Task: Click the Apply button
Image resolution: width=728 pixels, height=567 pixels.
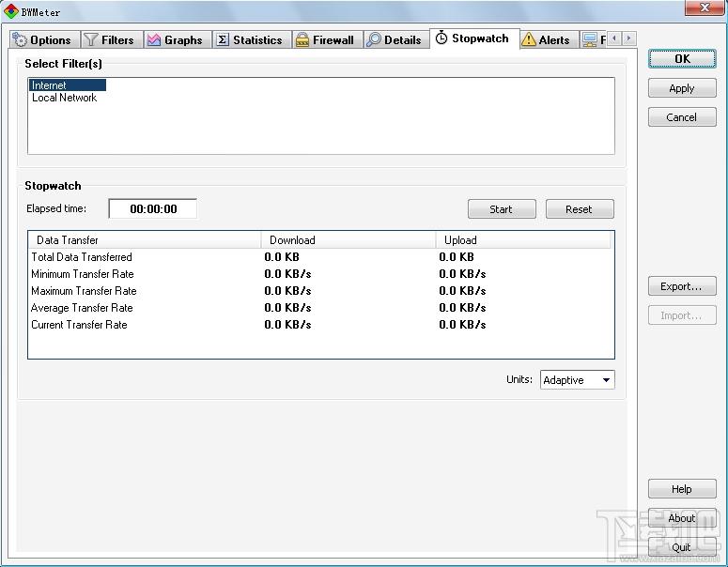Action: (682, 88)
